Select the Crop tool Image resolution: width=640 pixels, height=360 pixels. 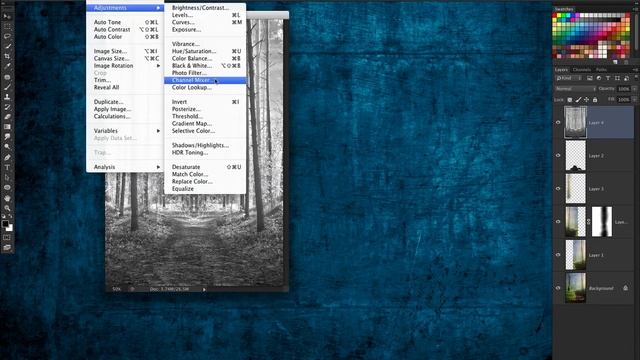click(7, 56)
